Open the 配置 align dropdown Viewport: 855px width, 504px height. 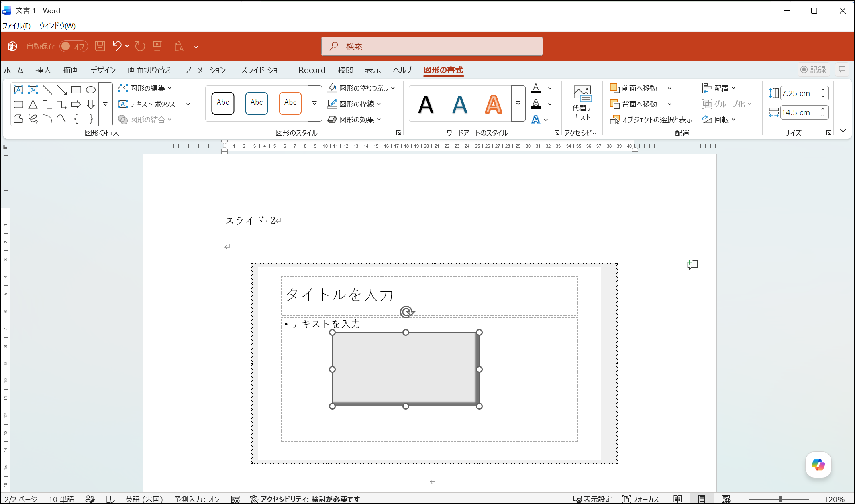click(719, 88)
